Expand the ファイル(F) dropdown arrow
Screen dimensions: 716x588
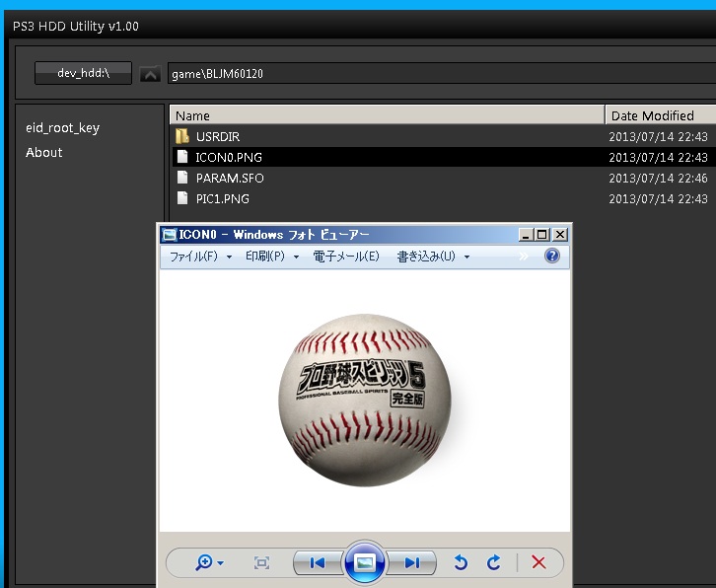click(x=229, y=257)
